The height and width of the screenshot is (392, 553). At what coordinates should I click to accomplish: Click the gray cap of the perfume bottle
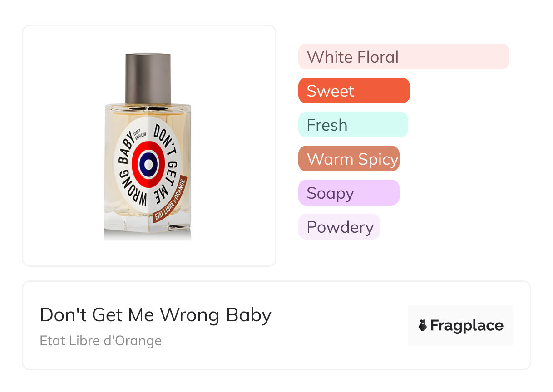pos(148,78)
